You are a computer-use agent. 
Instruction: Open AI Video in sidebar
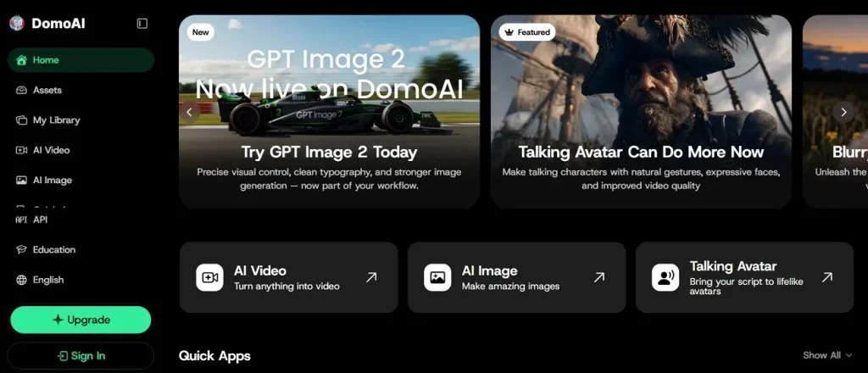coord(81,150)
